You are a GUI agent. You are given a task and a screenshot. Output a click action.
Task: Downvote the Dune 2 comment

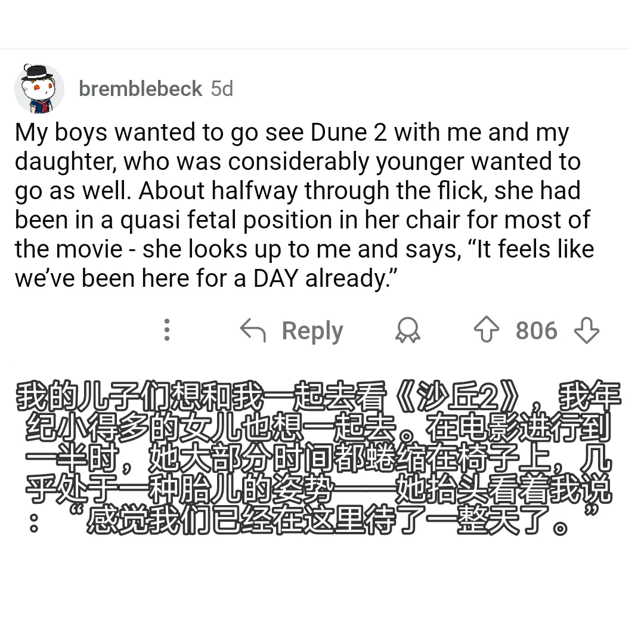click(x=587, y=330)
